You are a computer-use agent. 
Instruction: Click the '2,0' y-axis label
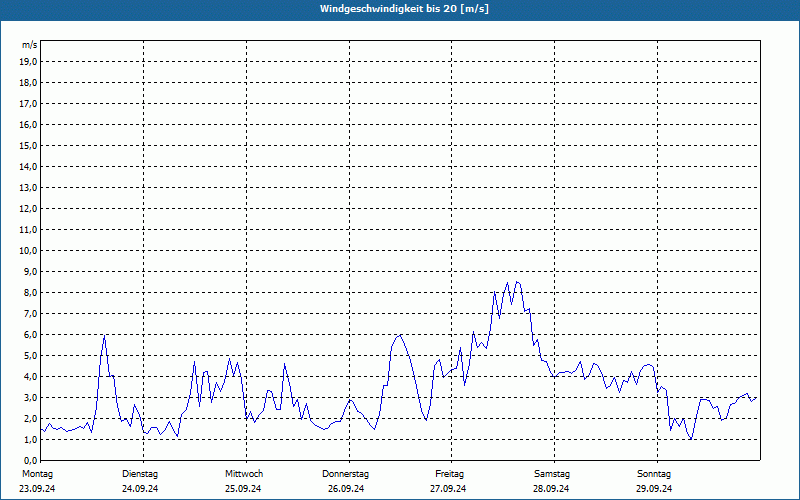tap(31, 418)
